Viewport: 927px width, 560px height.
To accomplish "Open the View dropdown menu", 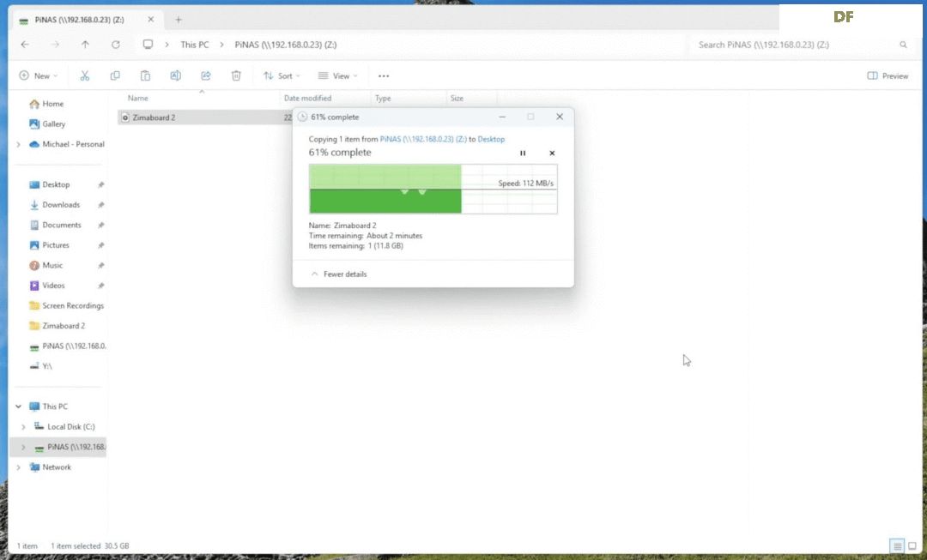I will 337,75.
